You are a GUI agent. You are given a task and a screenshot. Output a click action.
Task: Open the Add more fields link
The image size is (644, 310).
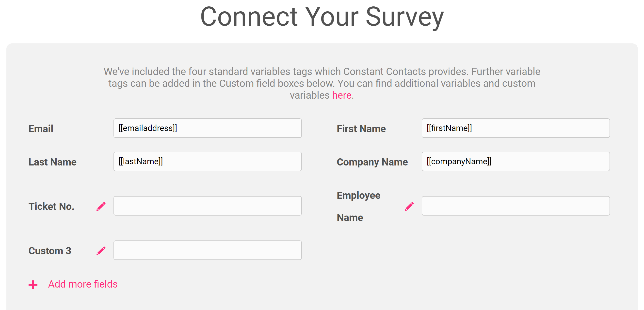tap(83, 284)
